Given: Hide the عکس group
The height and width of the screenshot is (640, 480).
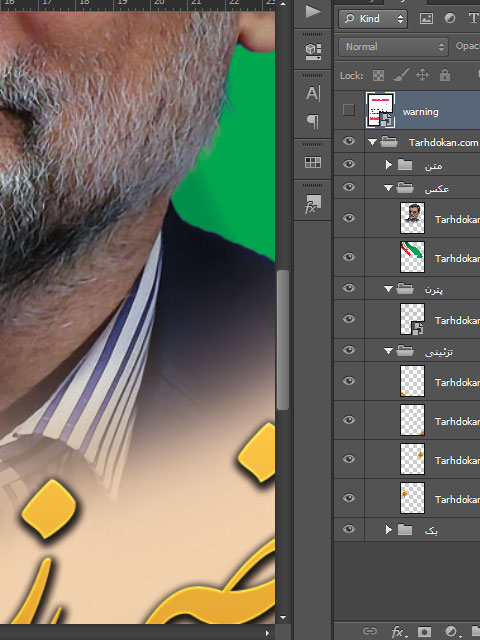Looking at the screenshot, I should [x=349, y=187].
